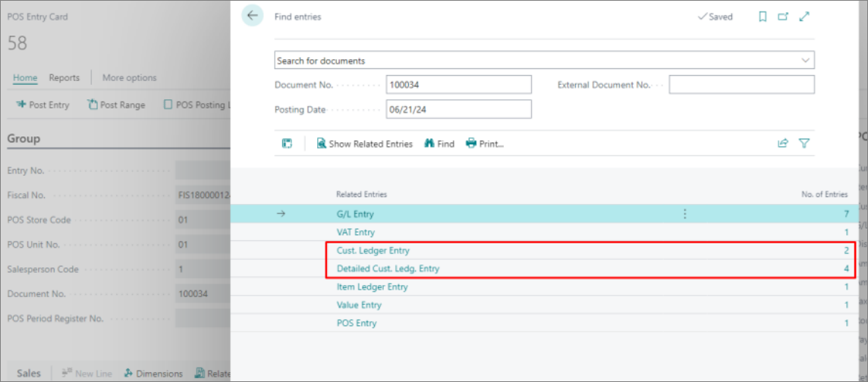Click Show Related Entries
Screen dimensions: 868x382
pos(365,144)
